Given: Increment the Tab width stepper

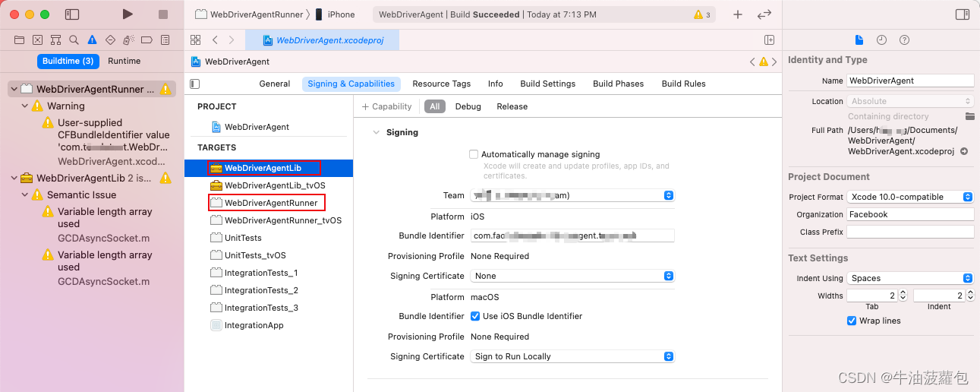Looking at the screenshot, I should 903,292.
